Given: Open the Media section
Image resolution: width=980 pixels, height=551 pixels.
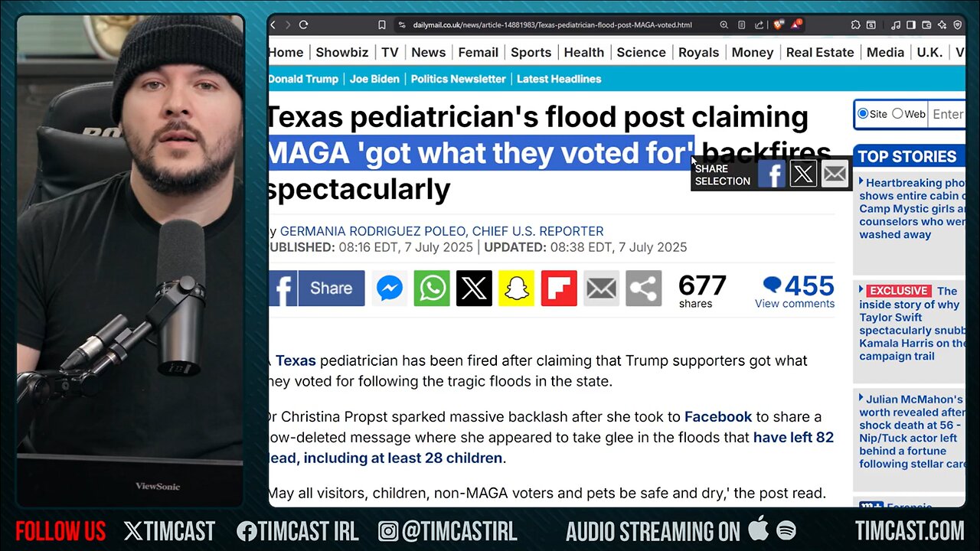Looking at the screenshot, I should pyautogui.click(x=886, y=52).
